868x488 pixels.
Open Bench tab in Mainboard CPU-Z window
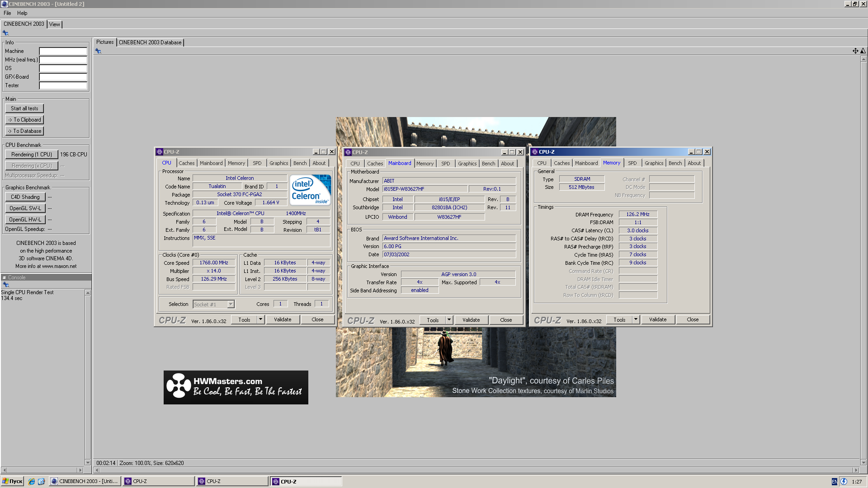488,164
